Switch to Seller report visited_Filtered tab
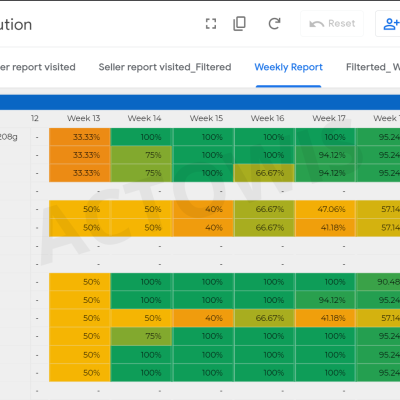The height and width of the screenshot is (400, 400). 165,67
